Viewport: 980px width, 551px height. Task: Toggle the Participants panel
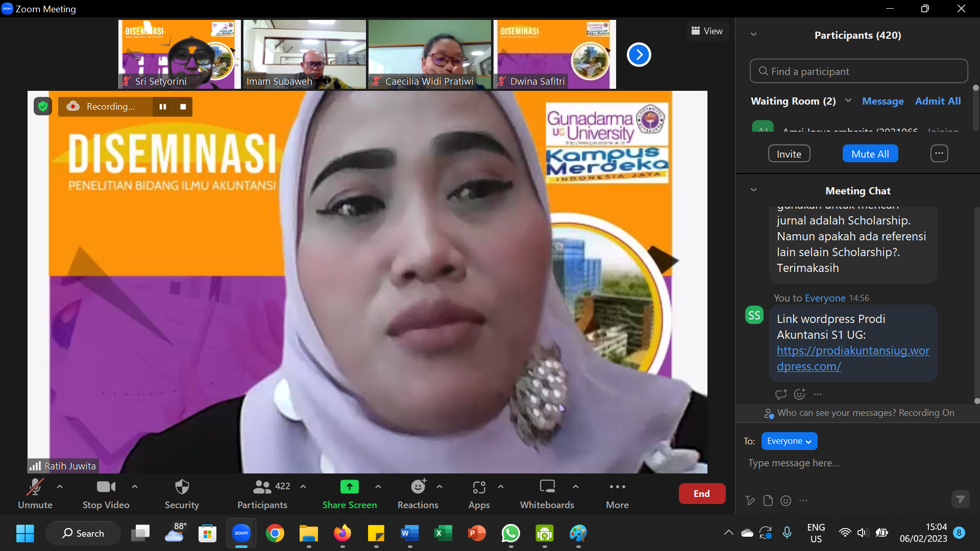coord(262,493)
